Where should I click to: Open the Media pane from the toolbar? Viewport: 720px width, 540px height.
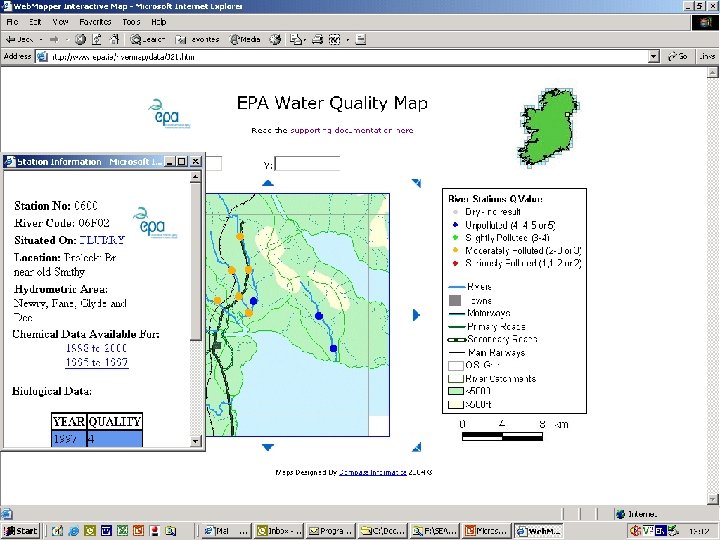pos(245,40)
